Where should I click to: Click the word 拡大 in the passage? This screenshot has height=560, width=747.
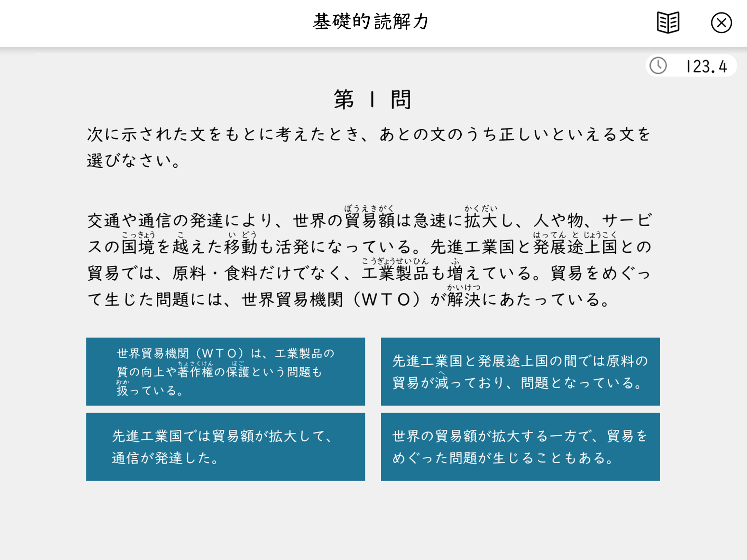click(x=481, y=221)
